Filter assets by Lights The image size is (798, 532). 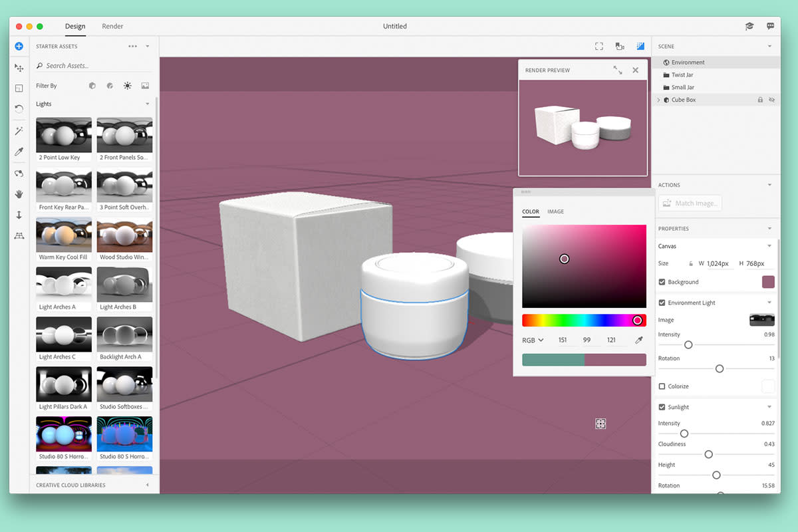127,86
